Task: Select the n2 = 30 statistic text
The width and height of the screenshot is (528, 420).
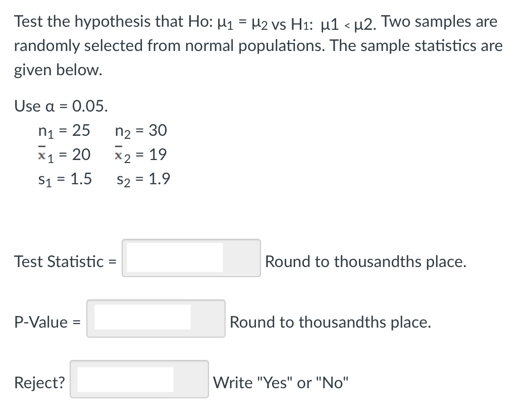Action: [141, 130]
